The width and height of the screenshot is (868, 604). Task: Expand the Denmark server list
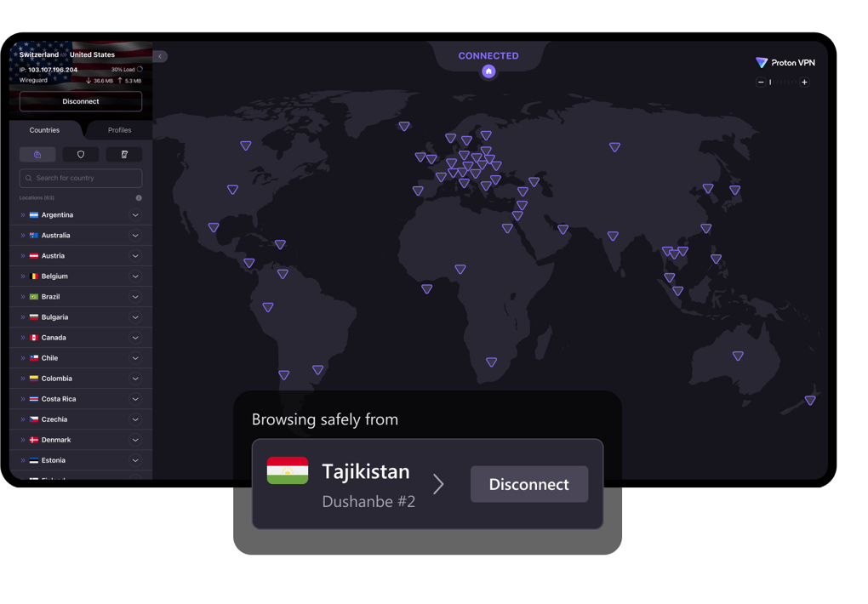pos(135,440)
